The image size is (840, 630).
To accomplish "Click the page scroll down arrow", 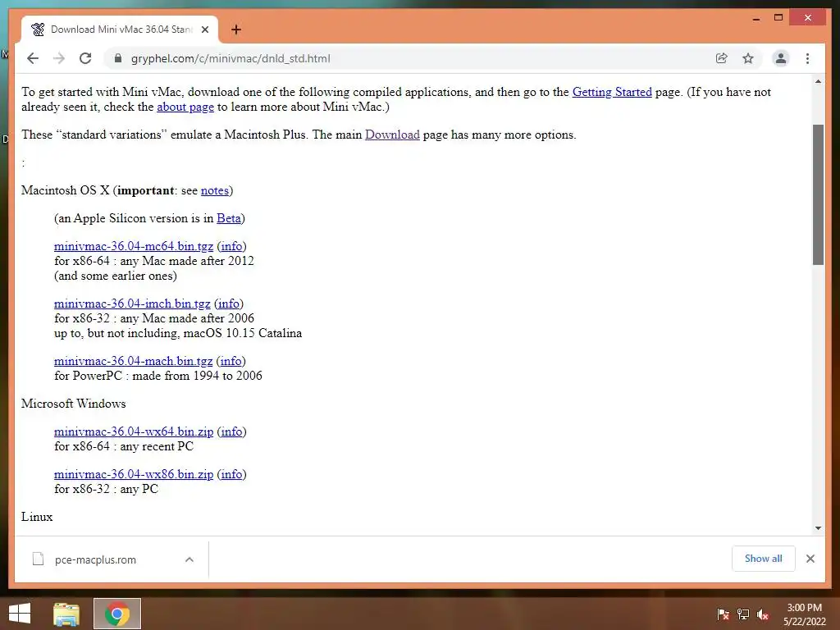I will click(x=818, y=528).
